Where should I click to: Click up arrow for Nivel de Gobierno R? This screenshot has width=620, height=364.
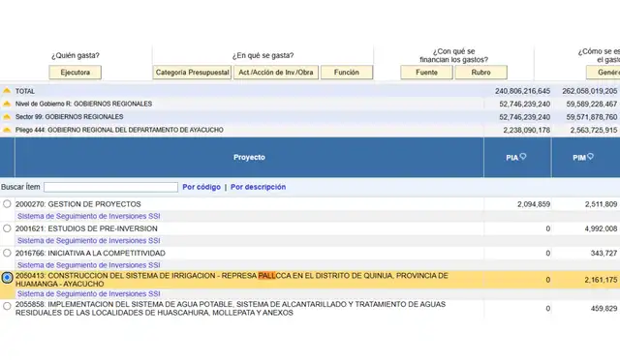pyautogui.click(x=7, y=104)
